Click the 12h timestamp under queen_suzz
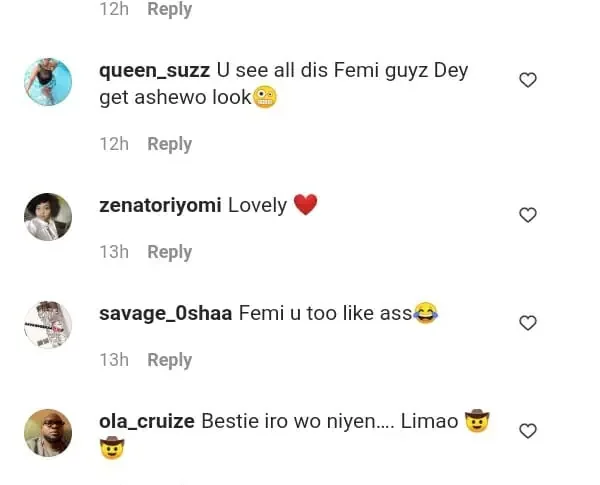 pos(114,144)
